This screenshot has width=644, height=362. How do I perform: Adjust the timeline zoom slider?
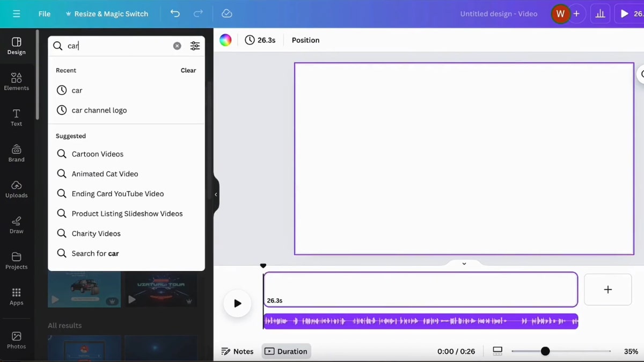tap(545, 351)
